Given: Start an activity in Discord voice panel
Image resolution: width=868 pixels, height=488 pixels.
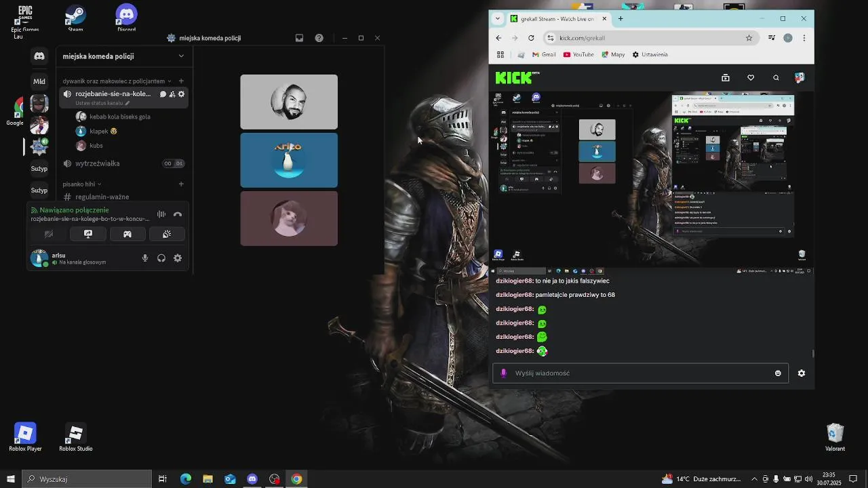Looking at the screenshot, I should tap(127, 234).
